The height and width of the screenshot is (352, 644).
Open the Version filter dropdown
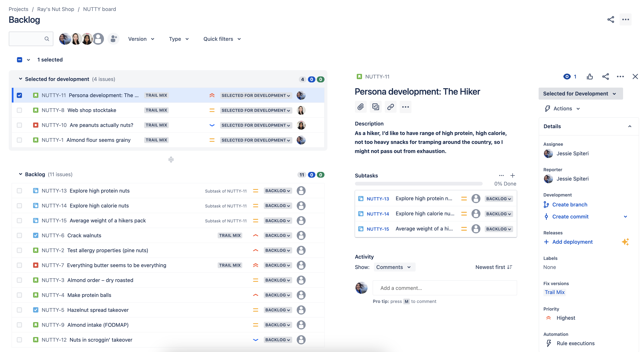click(141, 39)
